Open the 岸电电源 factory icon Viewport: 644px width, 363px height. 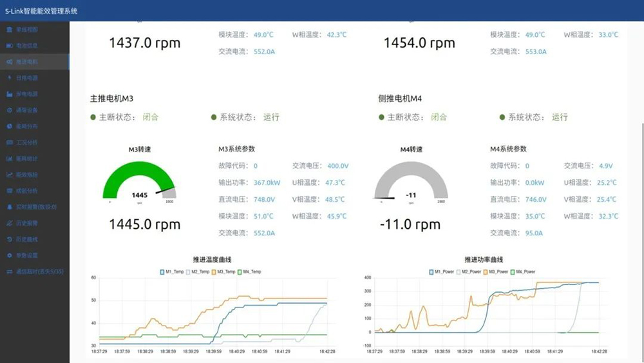coord(9,94)
